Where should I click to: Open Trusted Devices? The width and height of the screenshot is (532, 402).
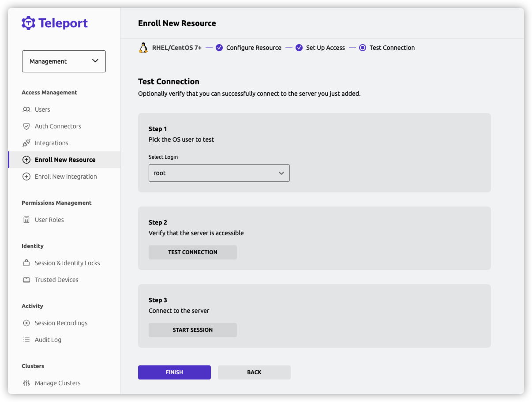point(64,280)
